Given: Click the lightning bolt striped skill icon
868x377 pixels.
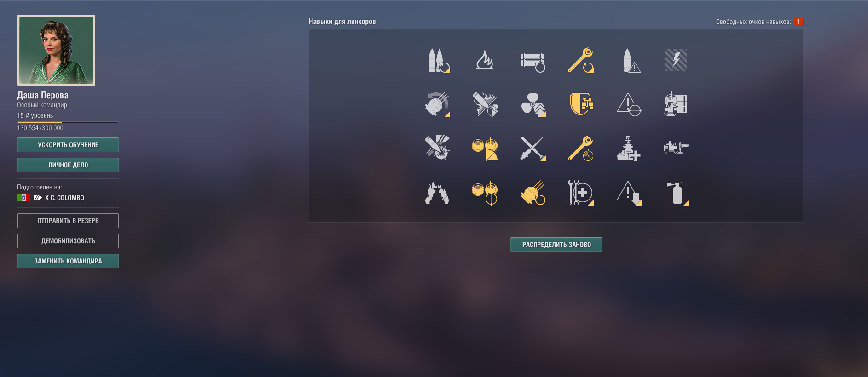Looking at the screenshot, I should (x=676, y=60).
